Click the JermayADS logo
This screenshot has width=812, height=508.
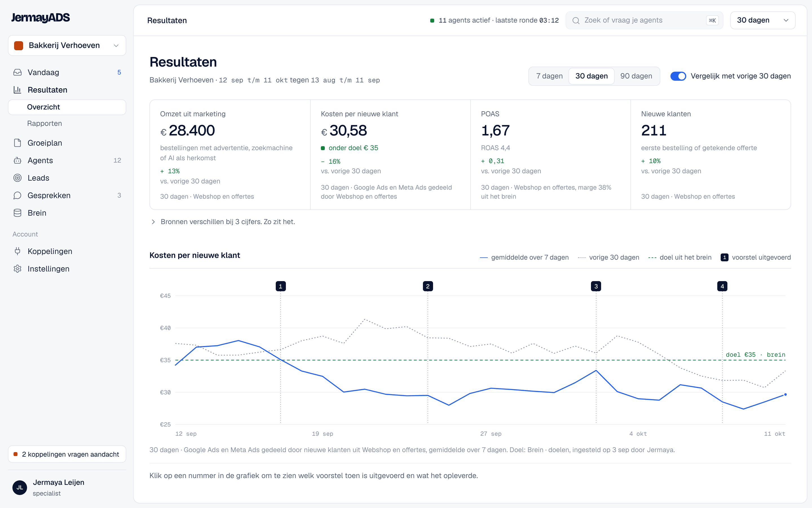pyautogui.click(x=41, y=17)
